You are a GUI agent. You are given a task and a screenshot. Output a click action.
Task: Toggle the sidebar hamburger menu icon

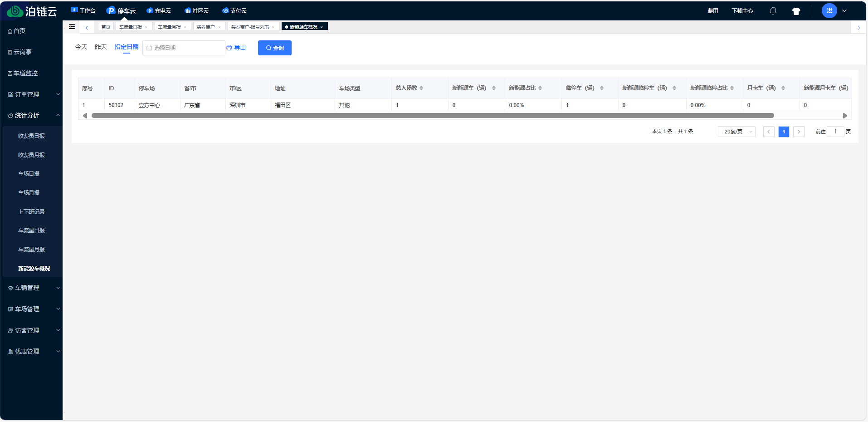(x=72, y=27)
